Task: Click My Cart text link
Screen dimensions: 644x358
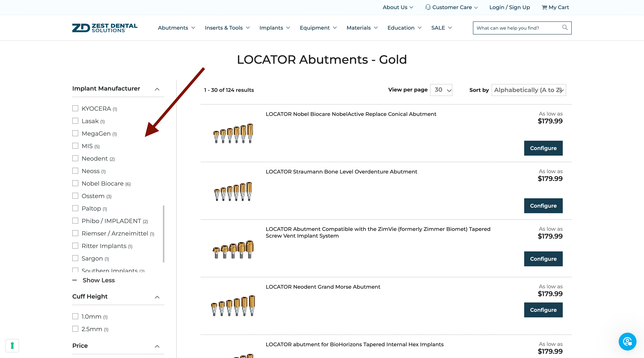Action: point(558,7)
